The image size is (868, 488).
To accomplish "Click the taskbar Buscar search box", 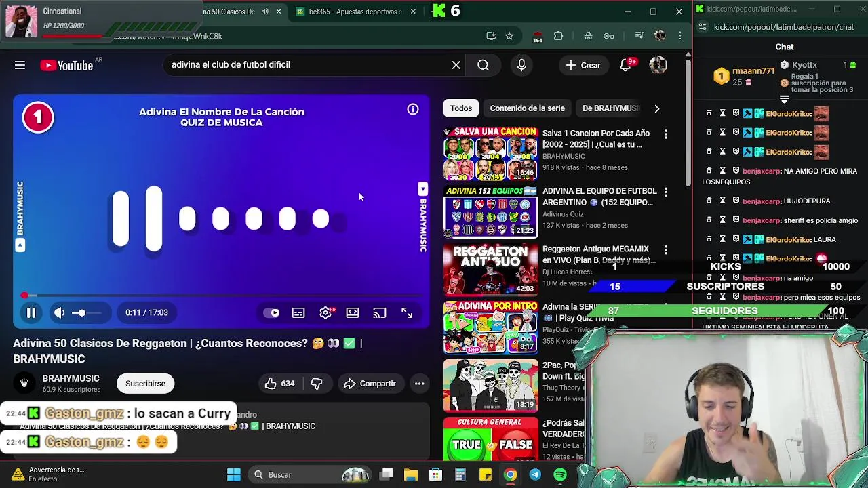I will (309, 475).
